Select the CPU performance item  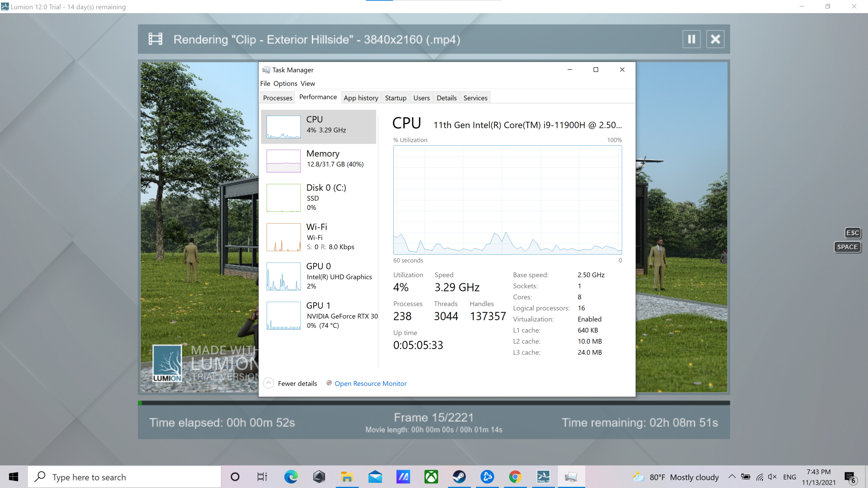pyautogui.click(x=318, y=127)
